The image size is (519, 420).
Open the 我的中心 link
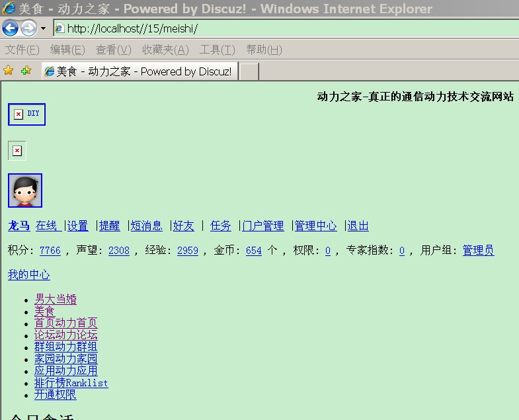[x=29, y=274]
